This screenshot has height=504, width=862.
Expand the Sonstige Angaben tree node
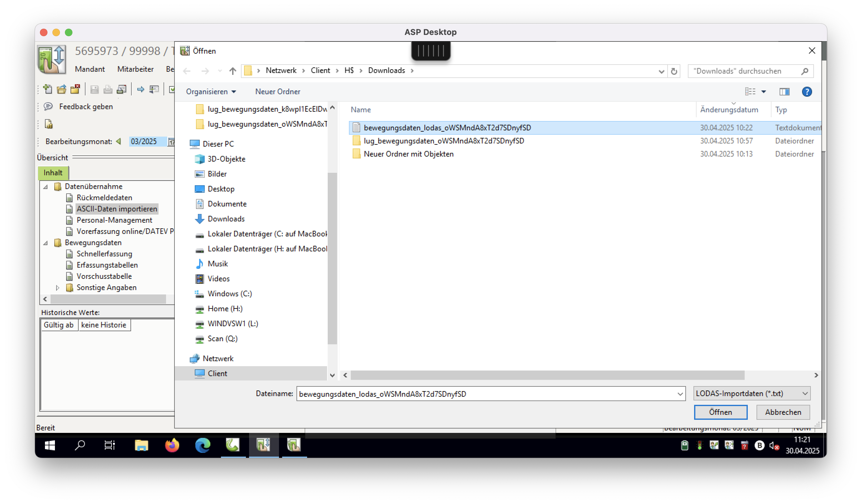click(x=57, y=288)
